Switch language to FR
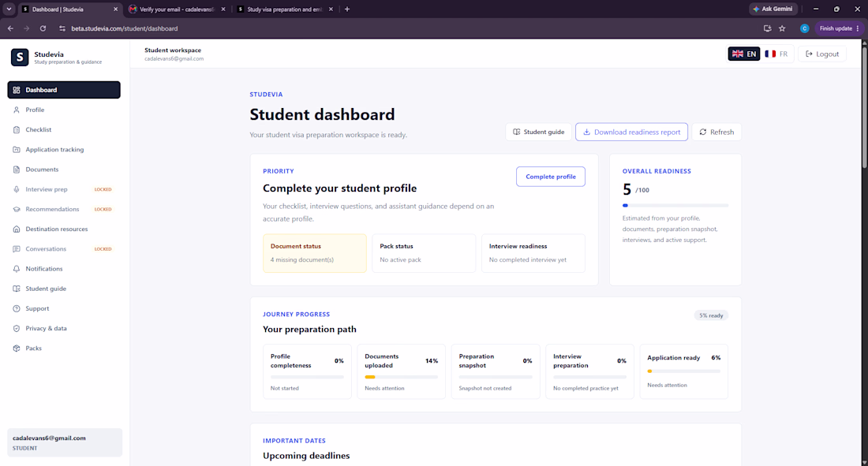 [776, 54]
